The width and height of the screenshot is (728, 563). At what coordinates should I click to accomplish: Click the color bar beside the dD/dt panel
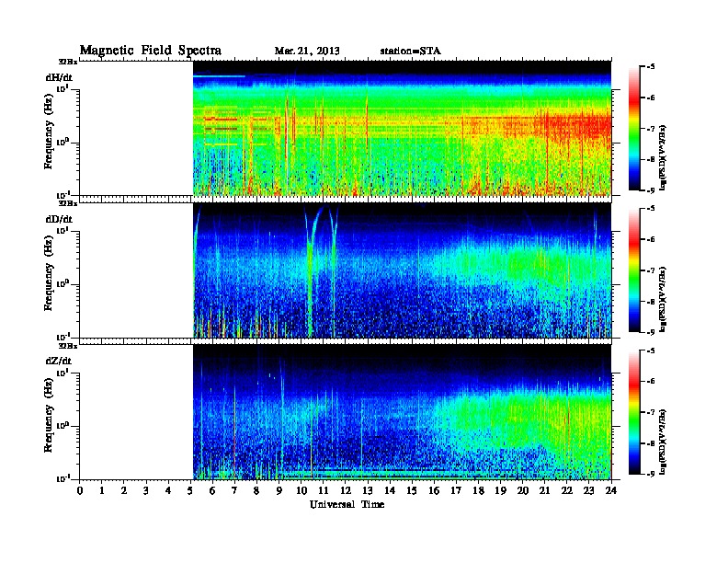click(634, 270)
